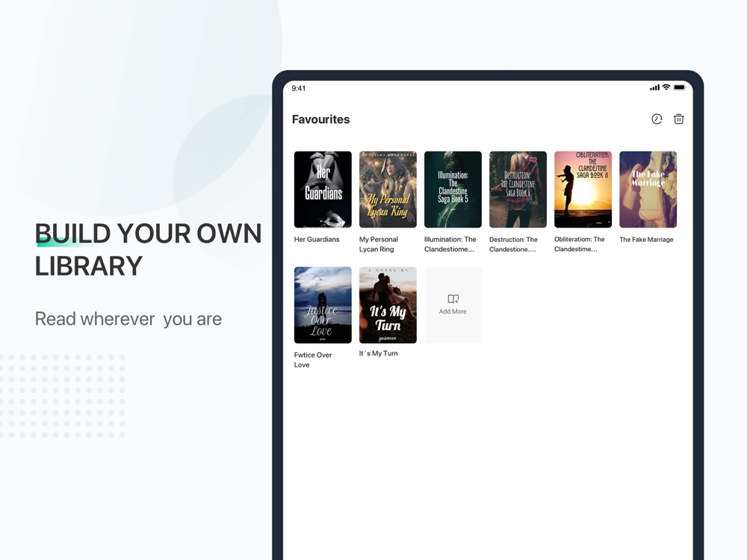Tap the battery status icon
Screen dimensions: 747x560
(x=680, y=87)
